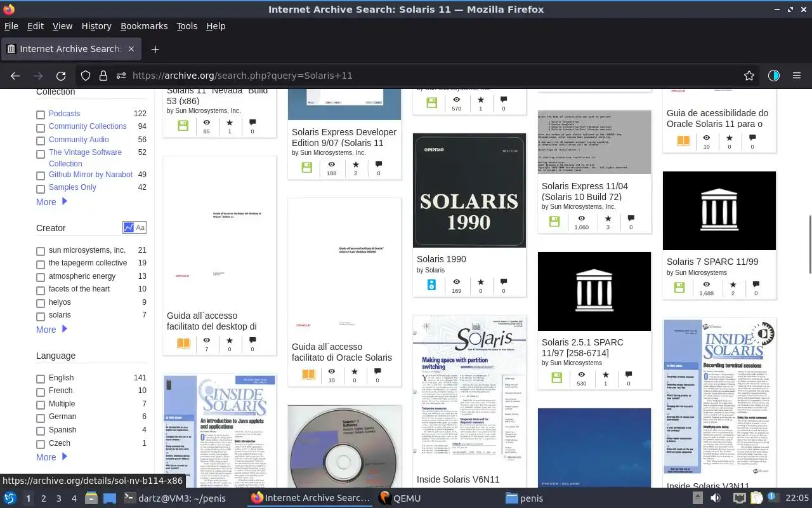Click favorites star under Solaris Express 11/04

[608, 218]
